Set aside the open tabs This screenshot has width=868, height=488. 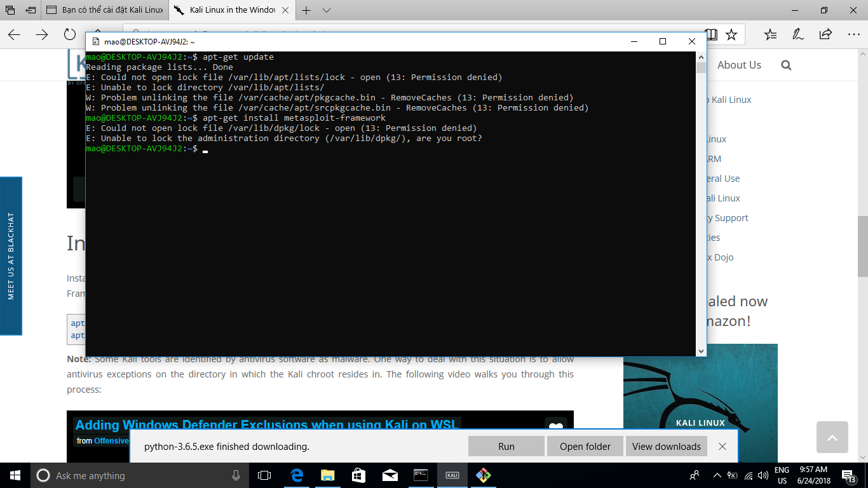(31, 10)
